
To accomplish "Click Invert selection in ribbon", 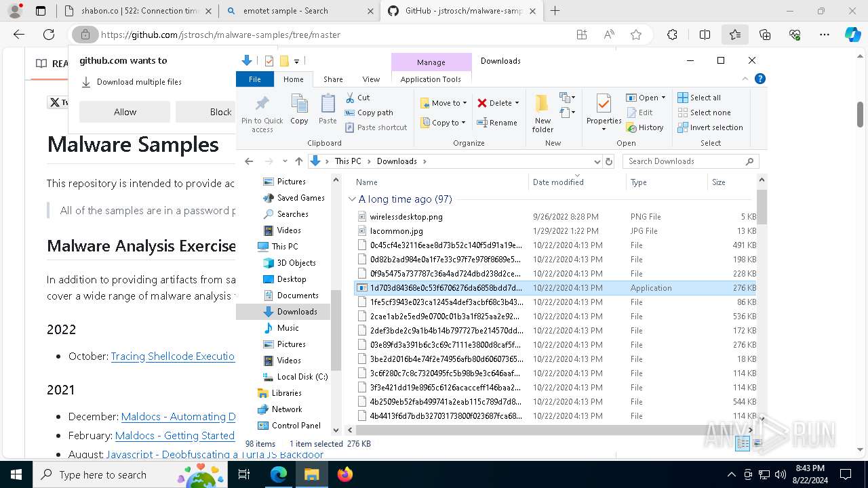I will [x=710, y=127].
